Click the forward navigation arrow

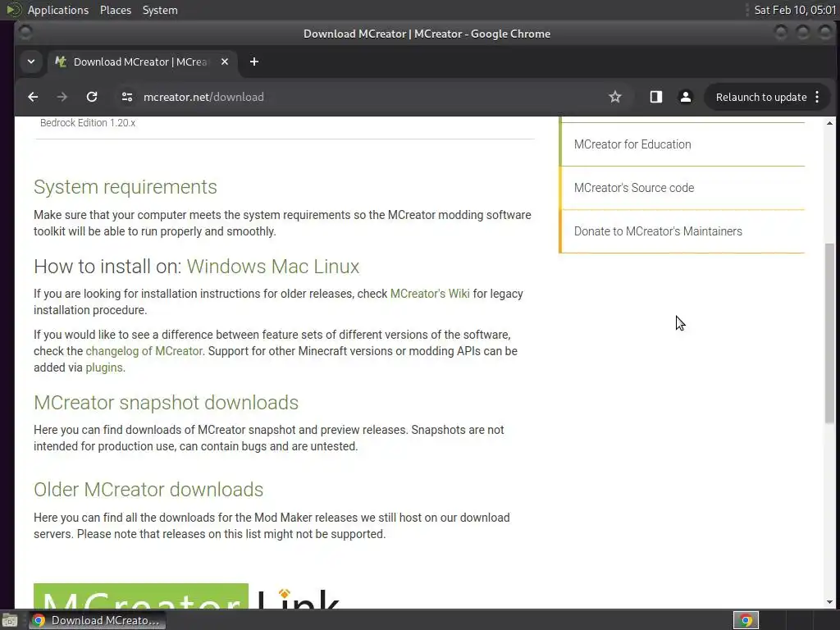pyautogui.click(x=62, y=97)
